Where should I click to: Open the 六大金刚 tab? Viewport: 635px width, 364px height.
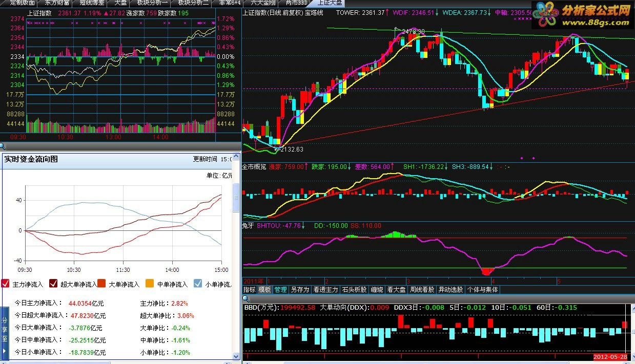(x=263, y=3)
